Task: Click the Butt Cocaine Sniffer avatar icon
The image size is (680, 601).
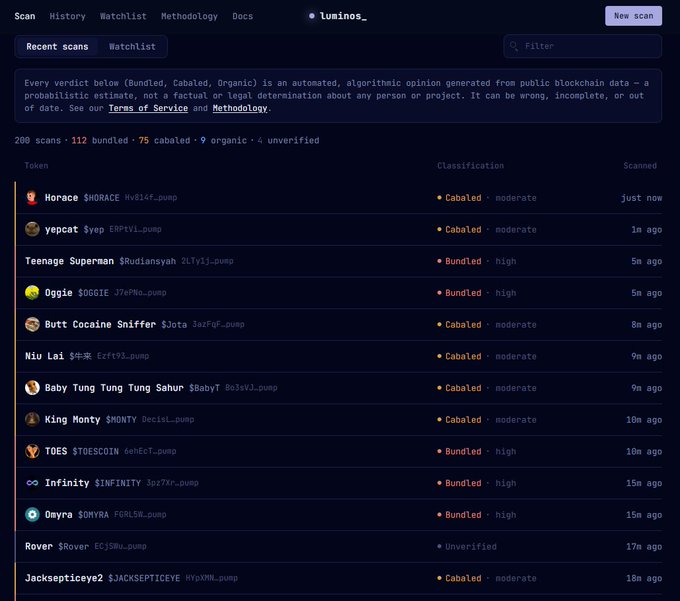Action: point(32,324)
